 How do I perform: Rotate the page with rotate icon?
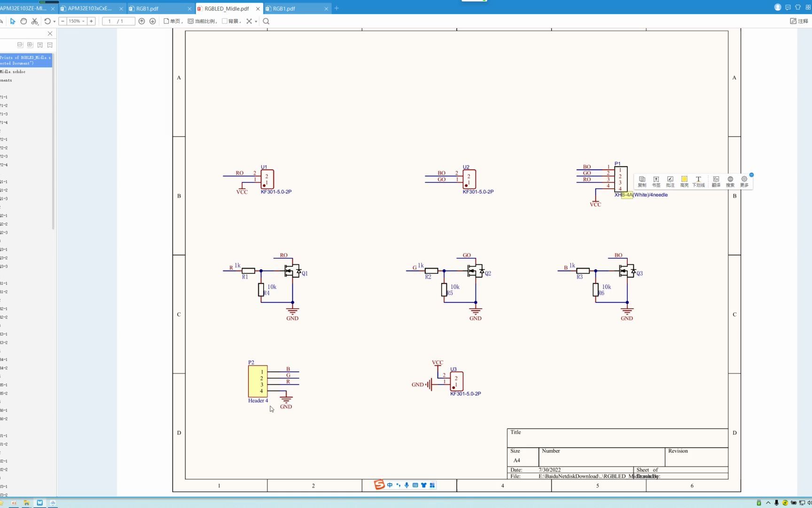47,21
